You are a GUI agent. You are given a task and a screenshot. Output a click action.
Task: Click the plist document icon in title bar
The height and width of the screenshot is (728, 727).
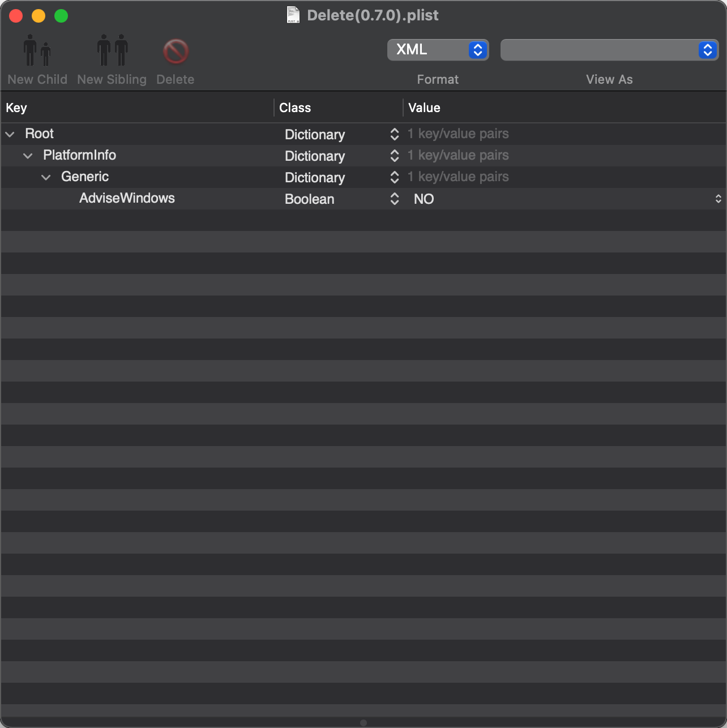coord(293,15)
